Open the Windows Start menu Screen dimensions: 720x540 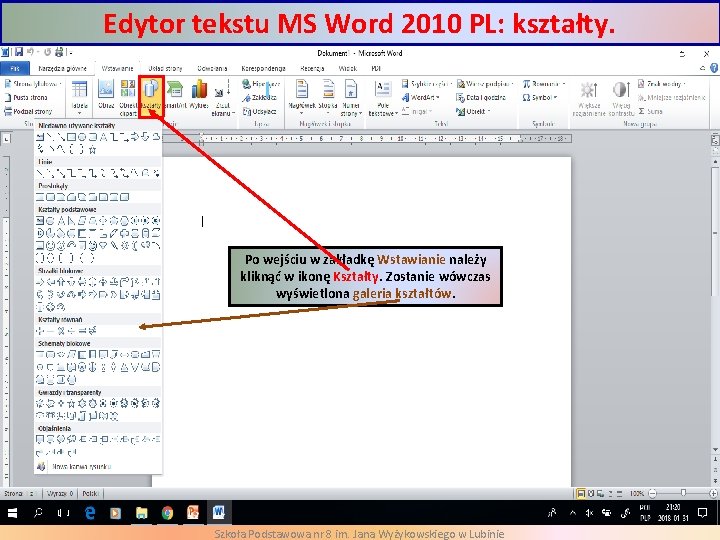tap(12, 512)
